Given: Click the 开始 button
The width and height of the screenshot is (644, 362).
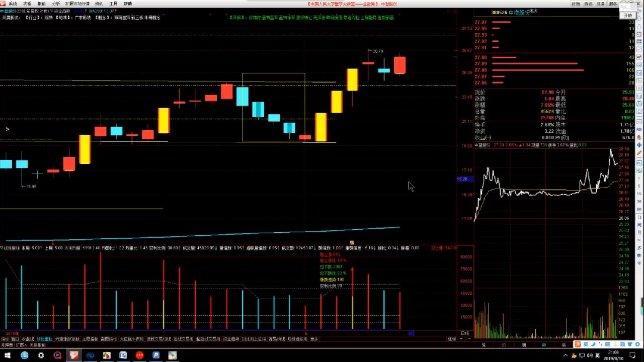Looking at the screenshot, I should [x=628, y=16].
